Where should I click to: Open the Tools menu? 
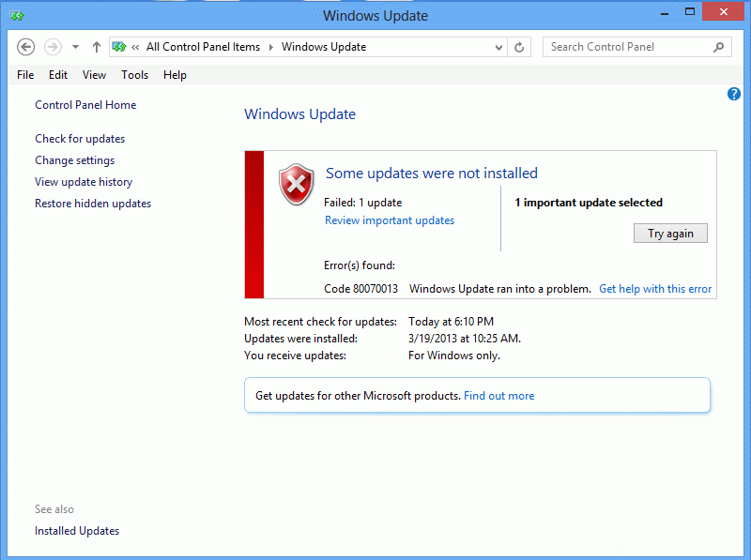coord(134,75)
